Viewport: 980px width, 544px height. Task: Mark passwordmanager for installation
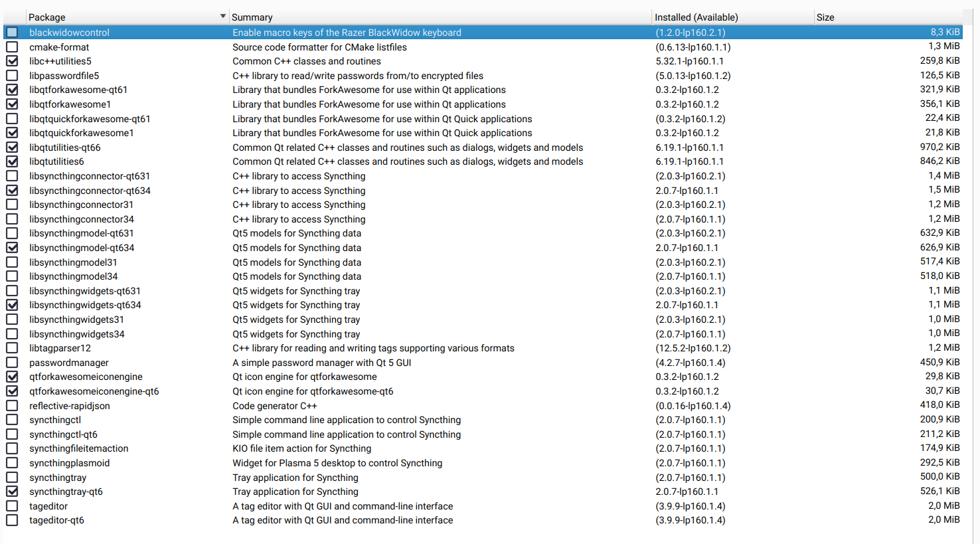[x=12, y=363]
